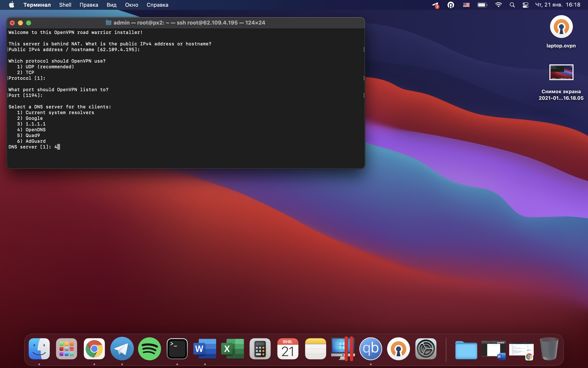Click the terminal window title bar text
This screenshot has width=588, height=368.
pyautogui.click(x=189, y=23)
